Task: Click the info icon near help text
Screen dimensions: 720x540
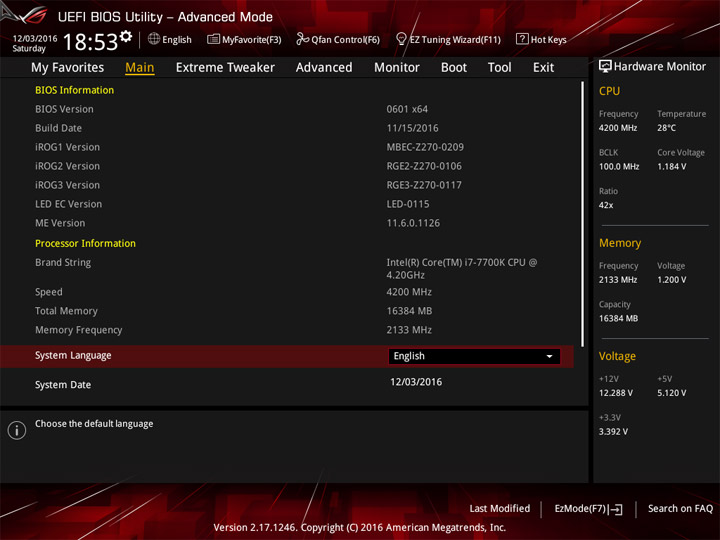Action: 17,430
